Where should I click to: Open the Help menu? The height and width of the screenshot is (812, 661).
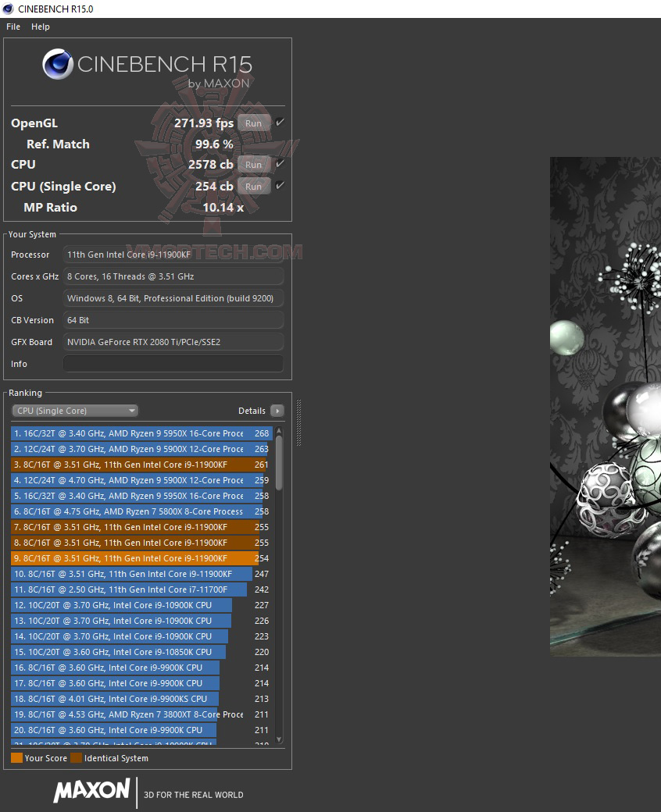pos(41,27)
